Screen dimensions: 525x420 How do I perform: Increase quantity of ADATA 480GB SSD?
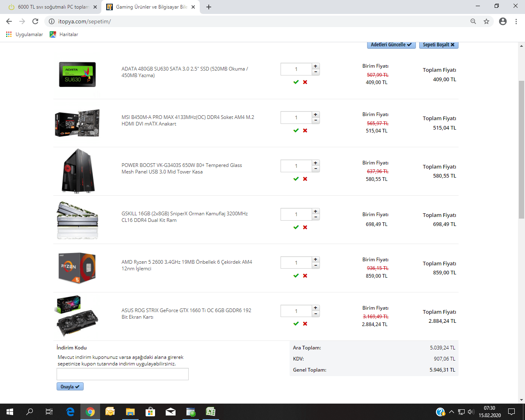(x=315, y=66)
